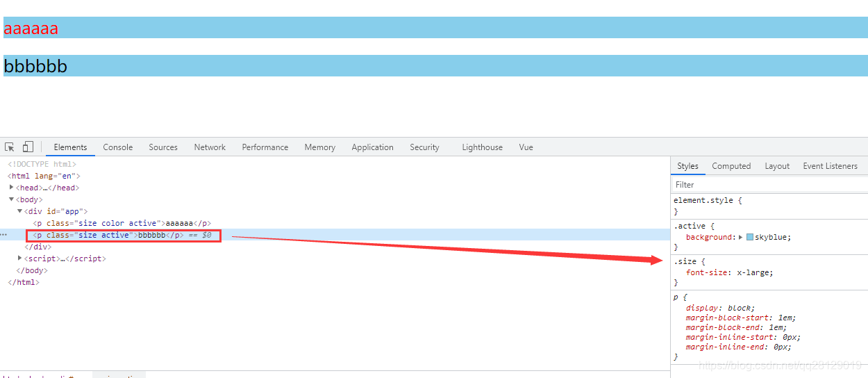Open the Application tab
This screenshot has width=868, height=378.
click(x=372, y=147)
